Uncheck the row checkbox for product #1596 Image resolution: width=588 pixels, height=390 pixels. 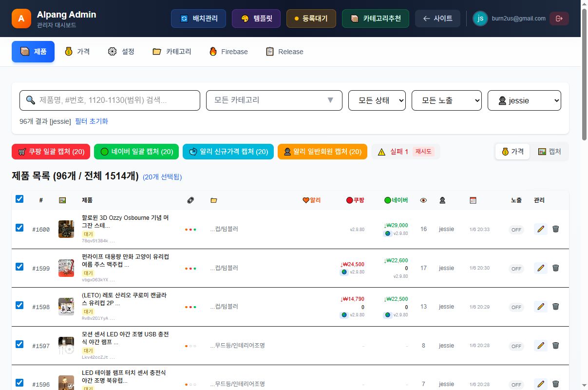click(x=19, y=382)
